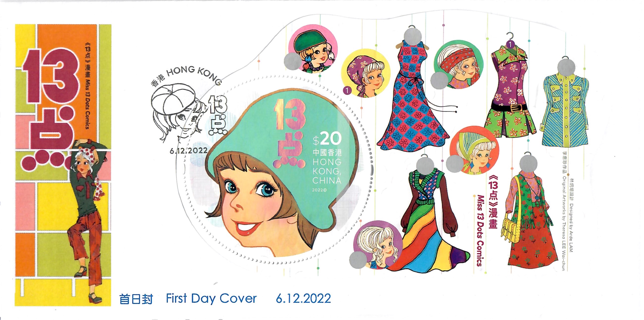Click the blue First Day Cover text
The image size is (644, 320).
pyautogui.click(x=211, y=298)
